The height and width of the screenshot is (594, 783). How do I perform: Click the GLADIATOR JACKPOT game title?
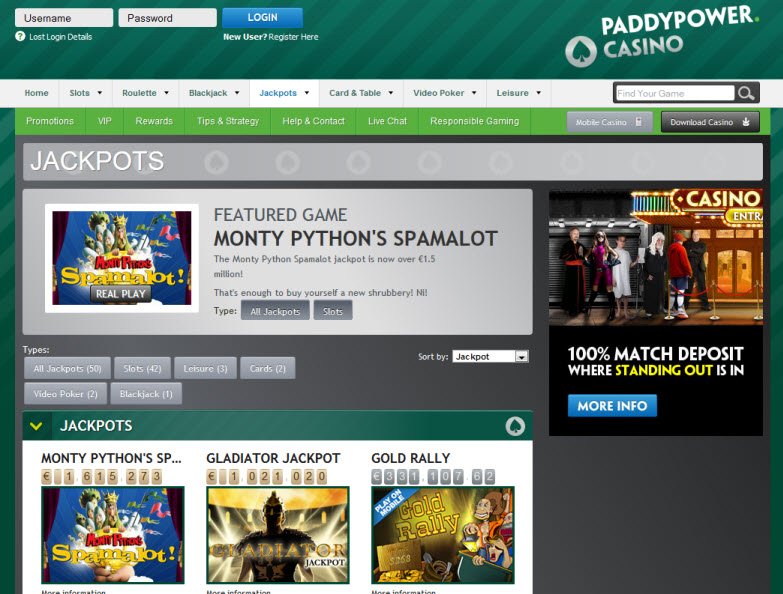(273, 458)
